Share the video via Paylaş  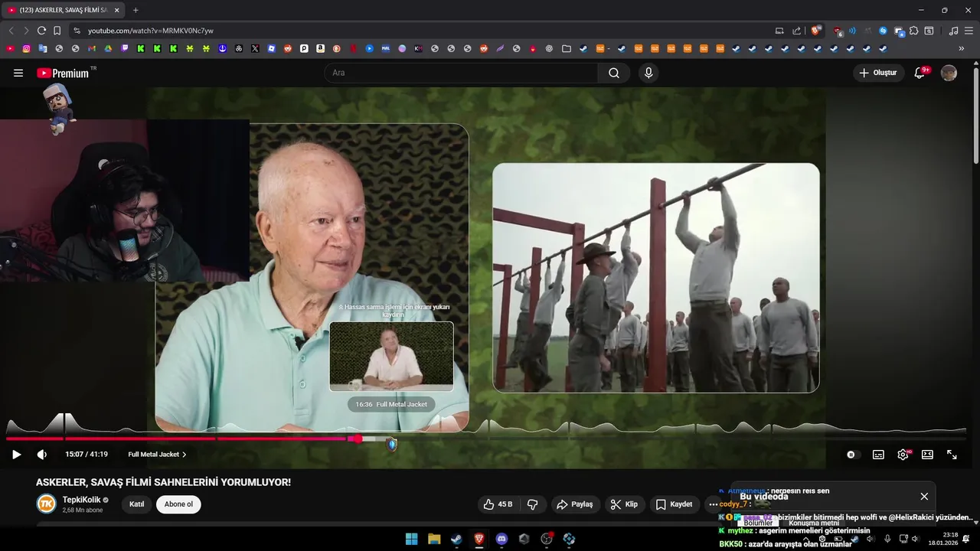(x=575, y=504)
